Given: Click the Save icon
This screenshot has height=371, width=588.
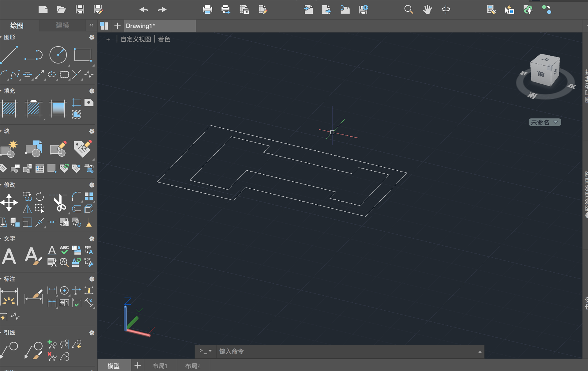Looking at the screenshot, I should [x=80, y=9].
